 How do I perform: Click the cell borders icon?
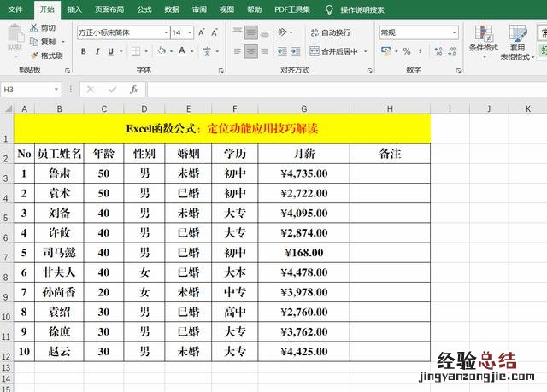pos(136,51)
